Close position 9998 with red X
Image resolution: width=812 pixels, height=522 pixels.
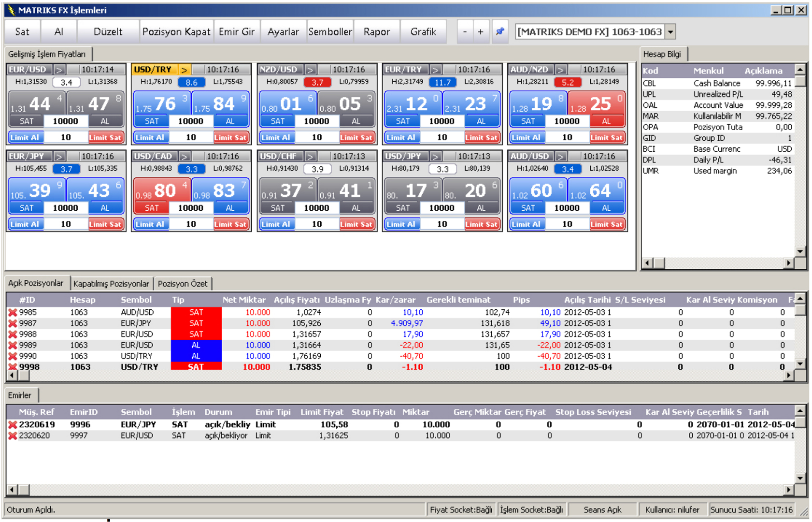(13, 367)
